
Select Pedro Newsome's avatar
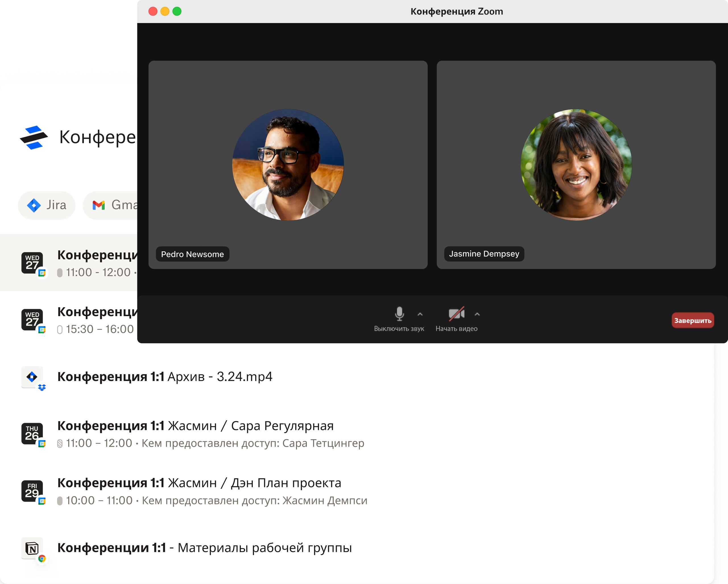(x=288, y=165)
